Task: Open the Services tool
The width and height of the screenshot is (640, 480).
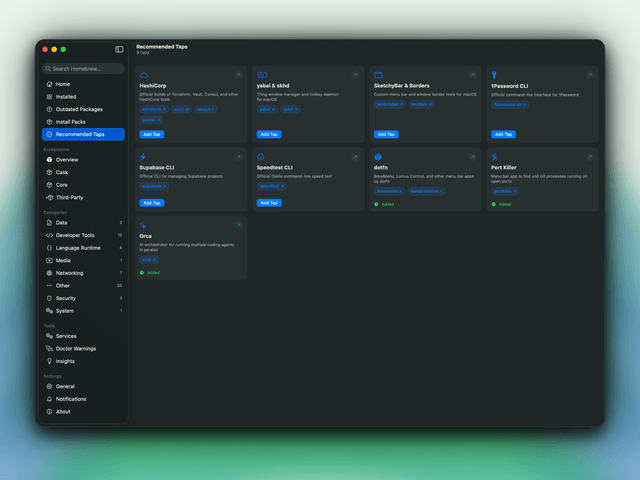Action: 83,336
